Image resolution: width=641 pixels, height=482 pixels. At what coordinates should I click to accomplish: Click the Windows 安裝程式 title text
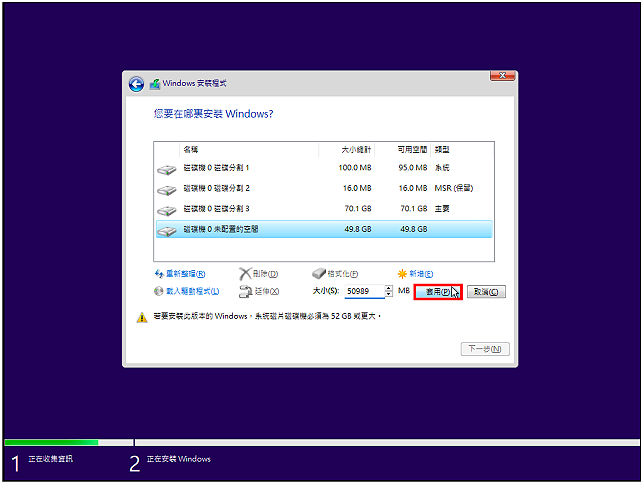tap(195, 83)
